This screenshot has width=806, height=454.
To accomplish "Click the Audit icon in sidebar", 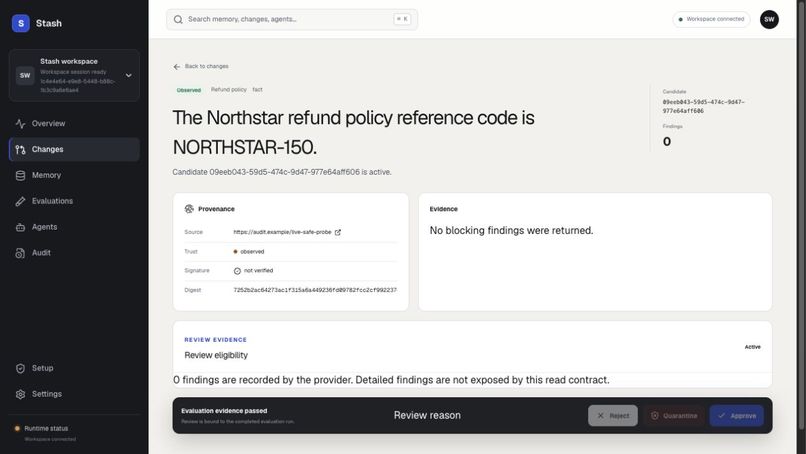I will pos(20,252).
